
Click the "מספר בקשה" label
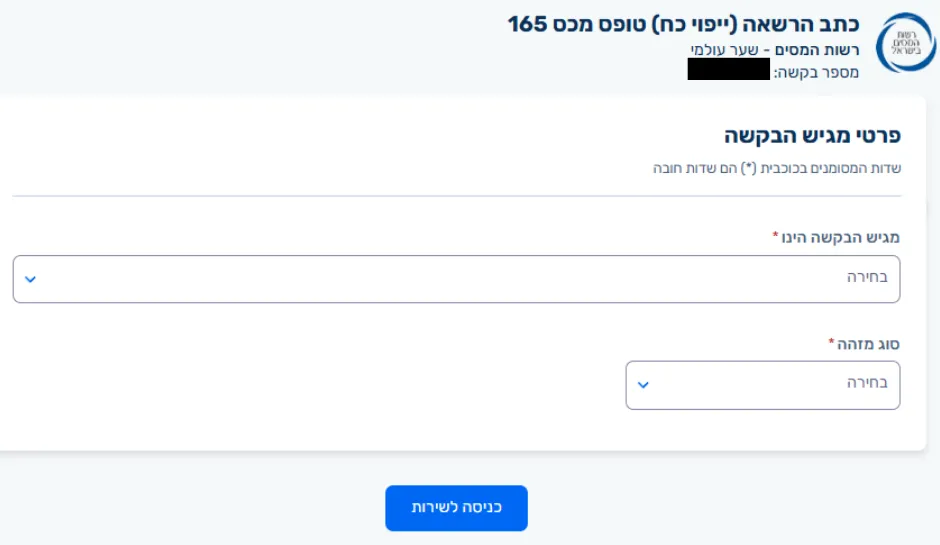816,72
